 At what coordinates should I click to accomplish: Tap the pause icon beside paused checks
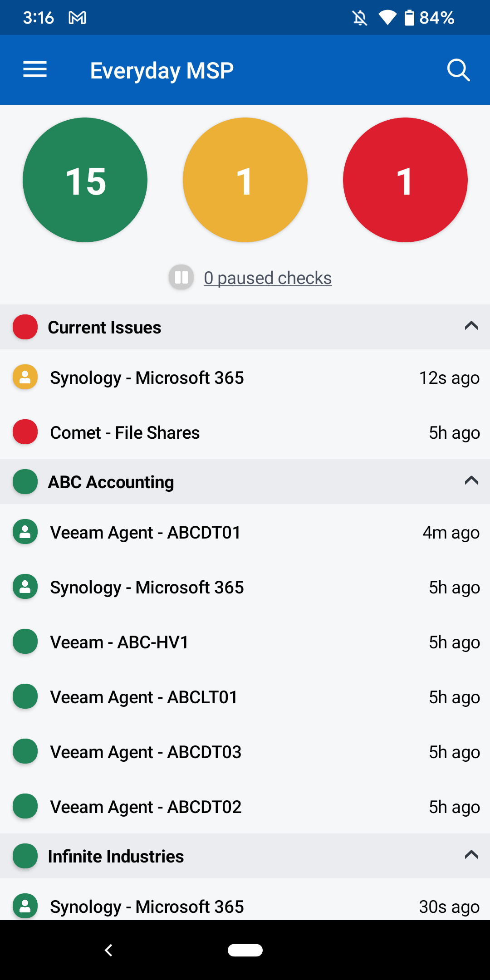click(x=181, y=277)
